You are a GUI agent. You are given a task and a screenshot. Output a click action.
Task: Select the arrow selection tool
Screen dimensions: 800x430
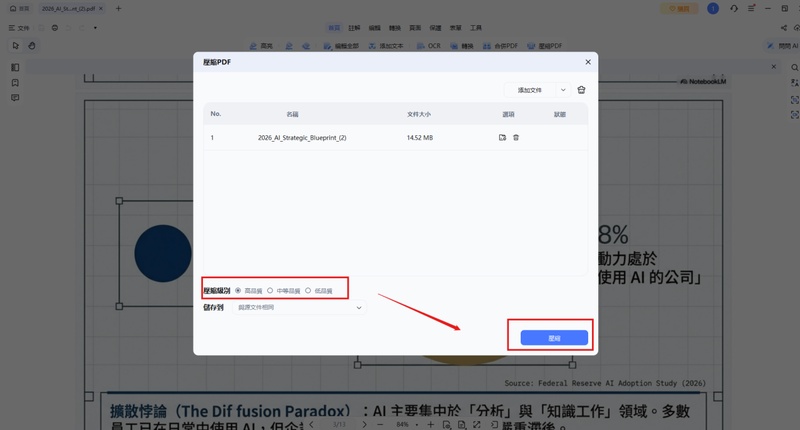[16, 45]
